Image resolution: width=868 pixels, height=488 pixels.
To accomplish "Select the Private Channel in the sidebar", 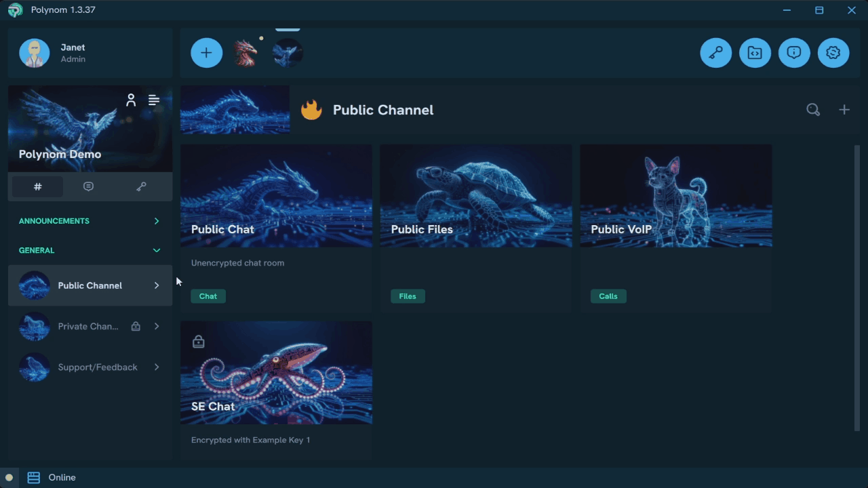I will tap(88, 326).
